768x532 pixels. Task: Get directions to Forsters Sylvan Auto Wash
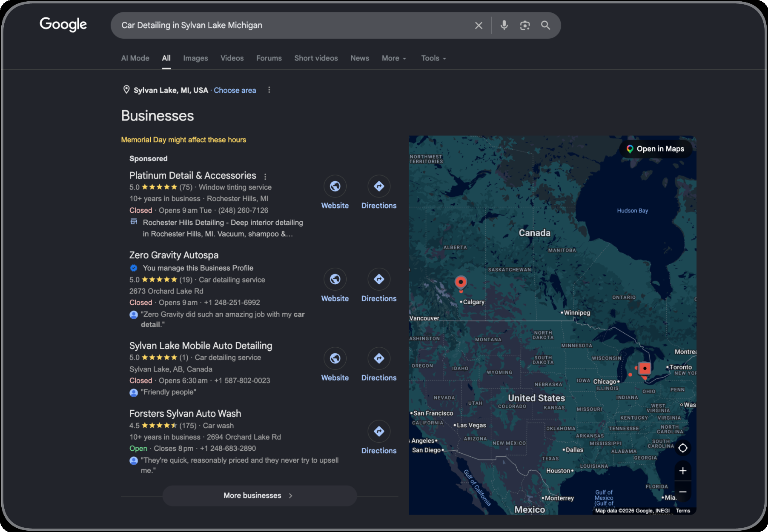tap(379, 431)
